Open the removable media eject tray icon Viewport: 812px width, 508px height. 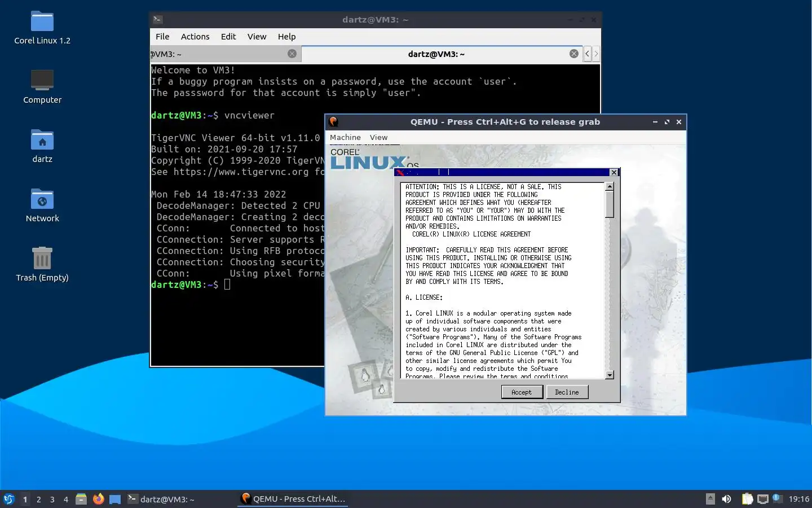coord(710,499)
